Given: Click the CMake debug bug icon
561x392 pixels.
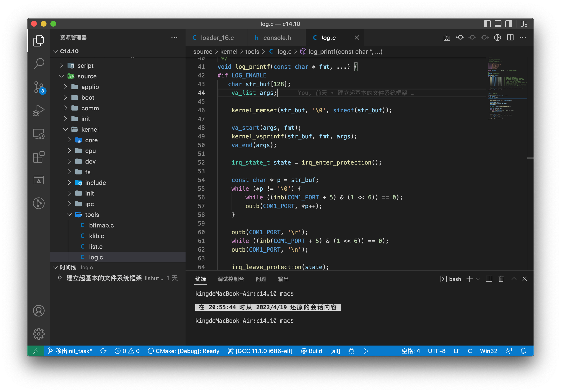Looking at the screenshot, I should coord(351,351).
